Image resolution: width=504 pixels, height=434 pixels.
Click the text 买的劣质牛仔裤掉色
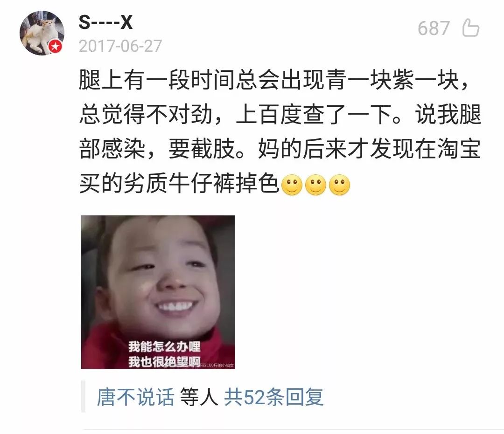point(179,184)
